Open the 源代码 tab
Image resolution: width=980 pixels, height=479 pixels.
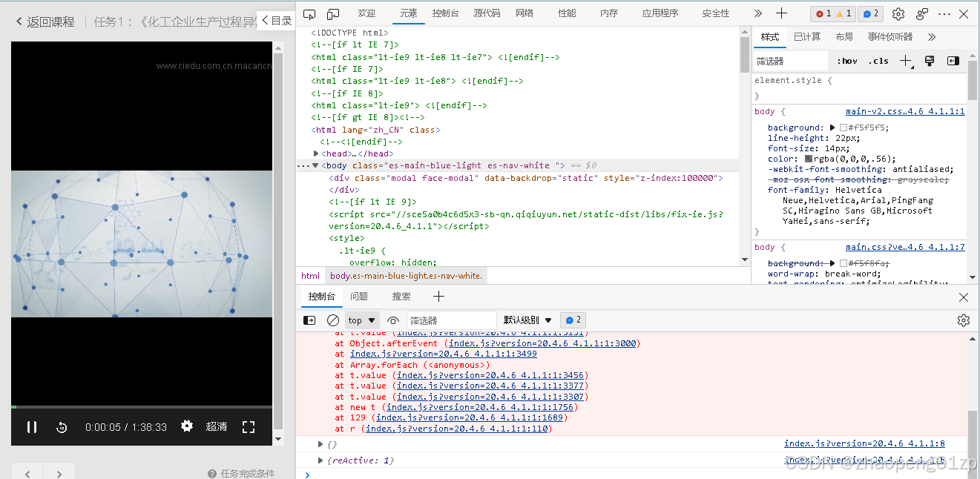click(487, 13)
